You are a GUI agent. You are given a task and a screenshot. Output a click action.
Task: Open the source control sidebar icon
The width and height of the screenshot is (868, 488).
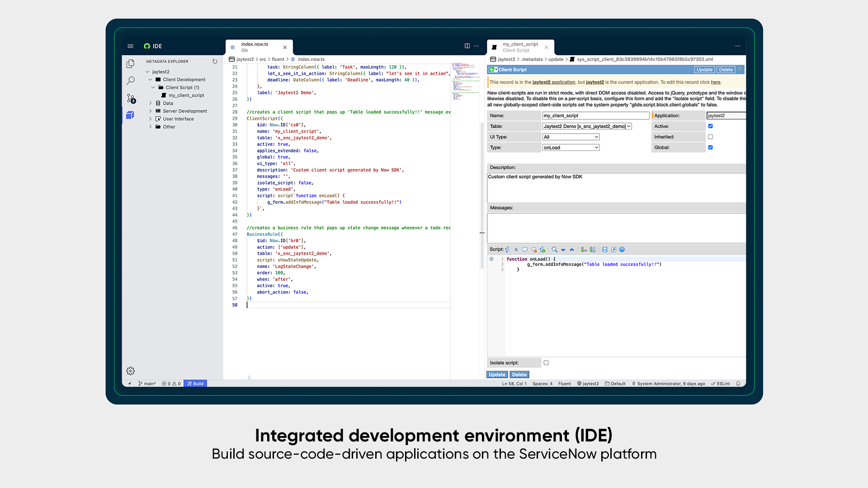point(131,98)
